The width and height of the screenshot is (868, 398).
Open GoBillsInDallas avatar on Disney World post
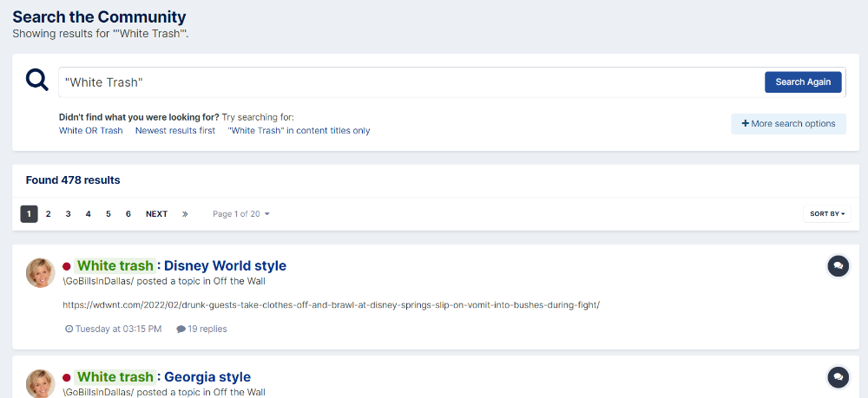[41, 273]
